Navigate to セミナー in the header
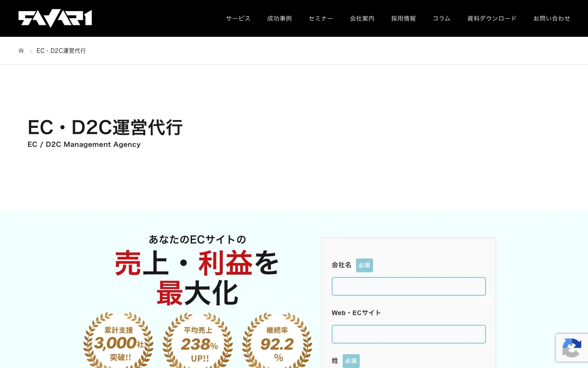Image resolution: width=588 pixels, height=368 pixels. [321, 18]
